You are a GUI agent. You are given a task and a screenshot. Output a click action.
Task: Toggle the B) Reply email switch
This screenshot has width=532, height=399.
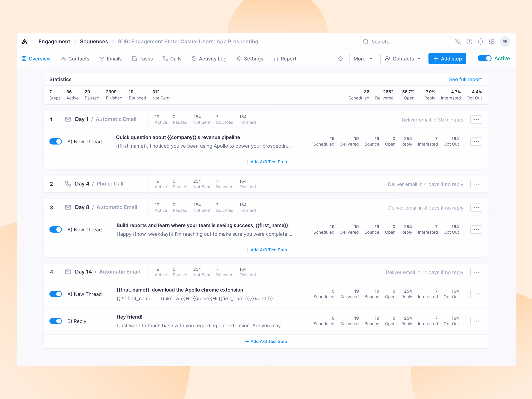point(56,321)
